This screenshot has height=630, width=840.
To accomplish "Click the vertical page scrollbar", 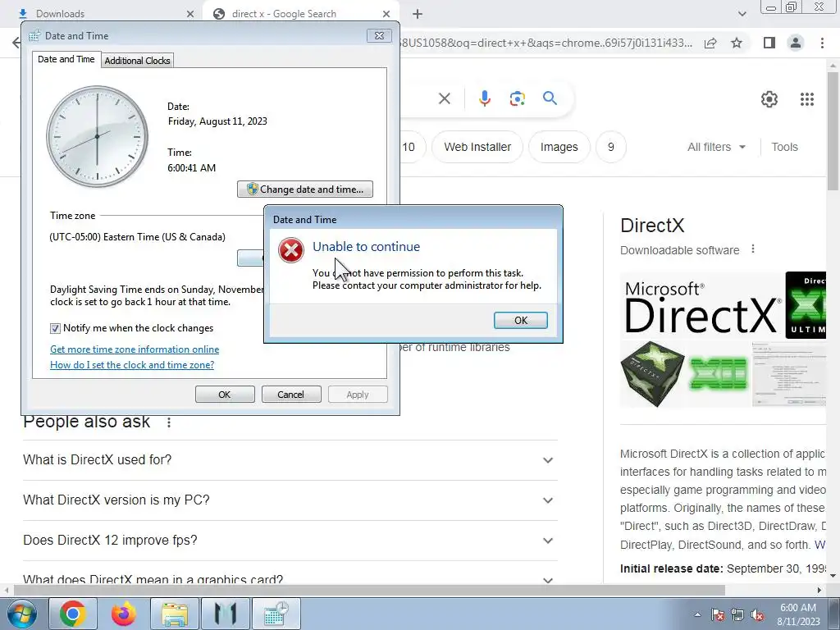I will point(833,131).
